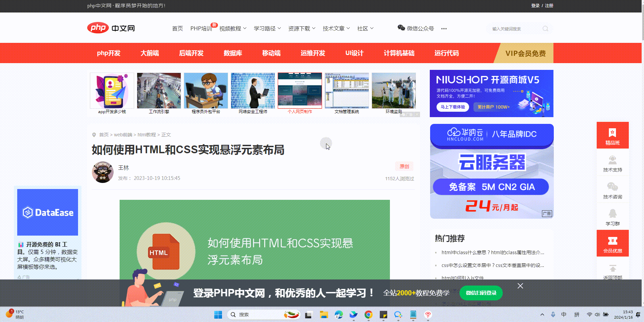Open the 技术文章 dropdown menu
The image size is (644, 322).
click(x=336, y=29)
